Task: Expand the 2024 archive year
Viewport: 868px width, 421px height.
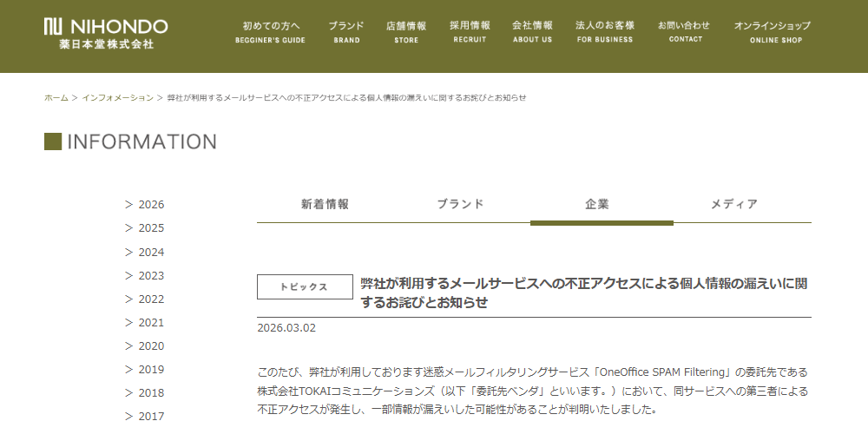Action: coord(150,253)
